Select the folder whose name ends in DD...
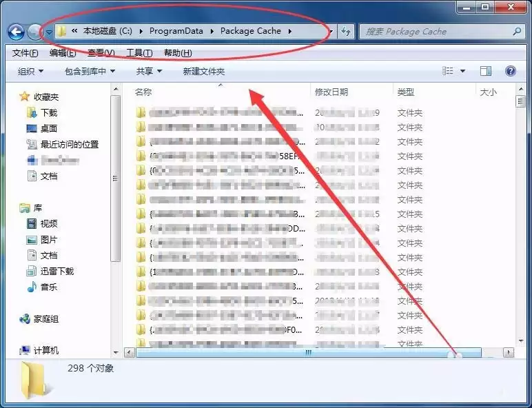The image size is (532, 408). (x=221, y=229)
